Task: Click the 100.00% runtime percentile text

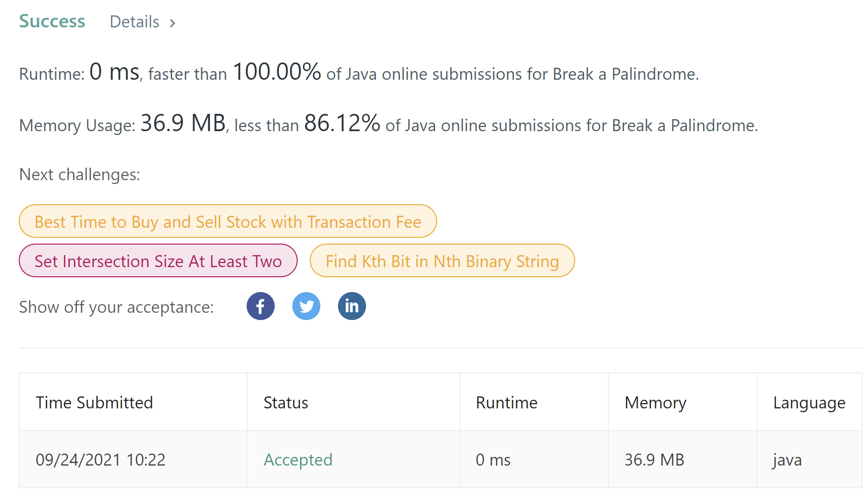Action: (277, 72)
